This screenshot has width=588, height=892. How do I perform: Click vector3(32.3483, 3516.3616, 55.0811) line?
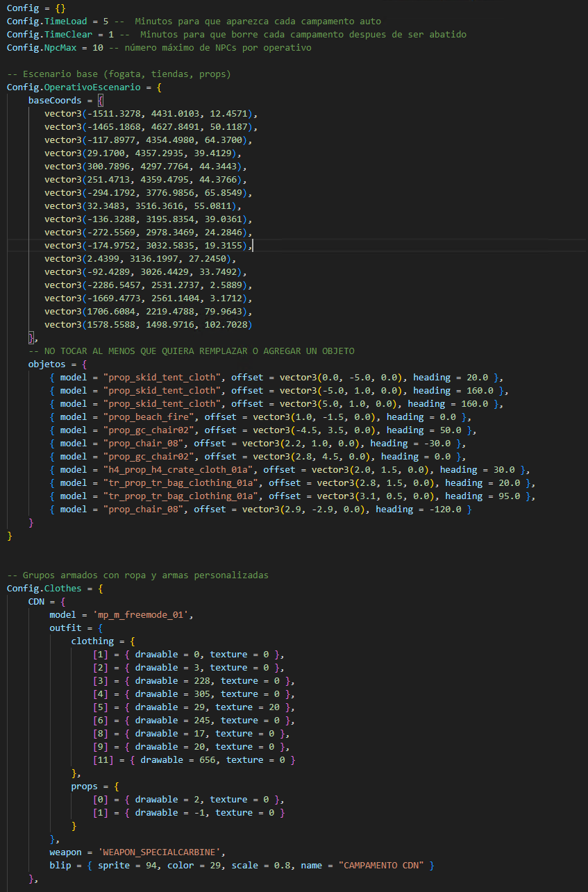pyautogui.click(x=143, y=206)
